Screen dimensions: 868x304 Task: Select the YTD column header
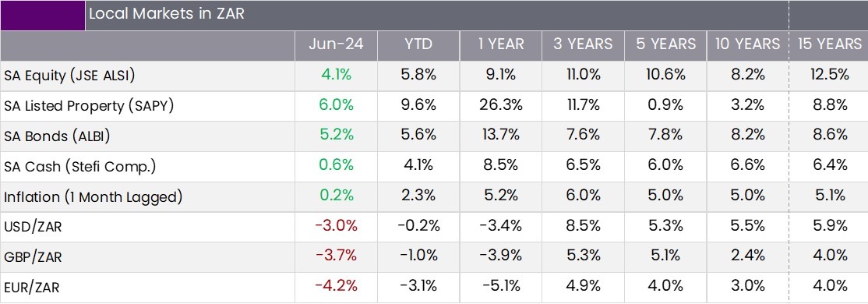click(418, 44)
